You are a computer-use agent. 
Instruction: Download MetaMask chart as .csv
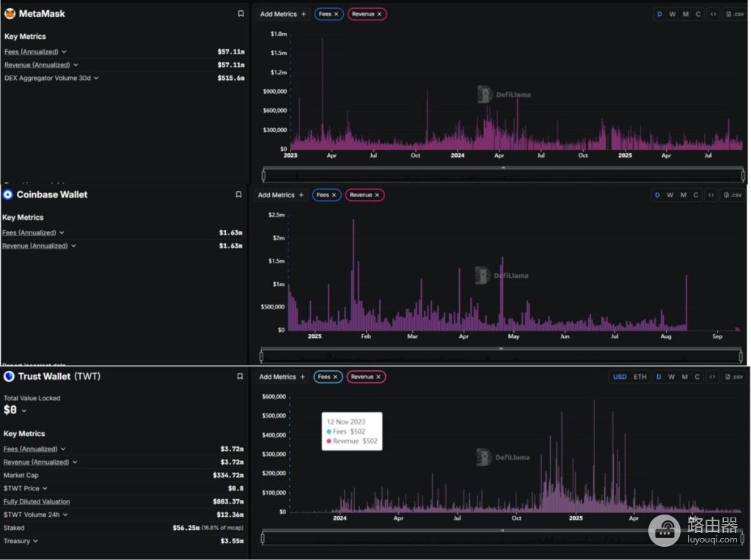(x=735, y=14)
